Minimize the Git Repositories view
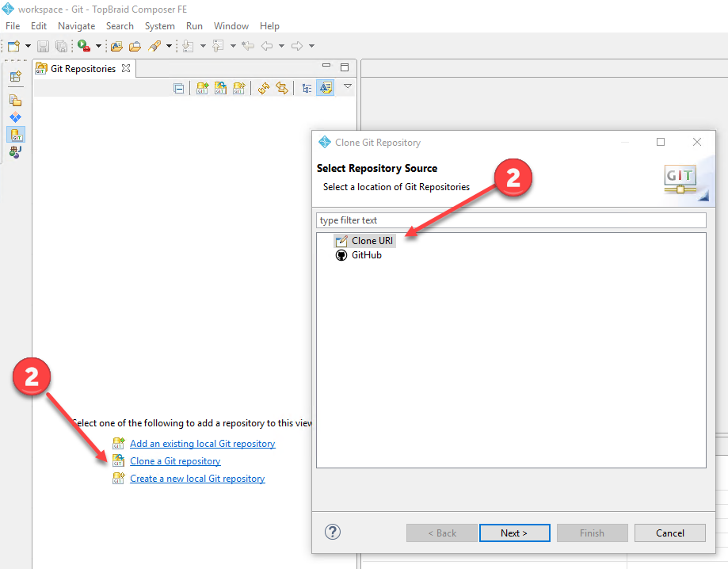 (326, 66)
